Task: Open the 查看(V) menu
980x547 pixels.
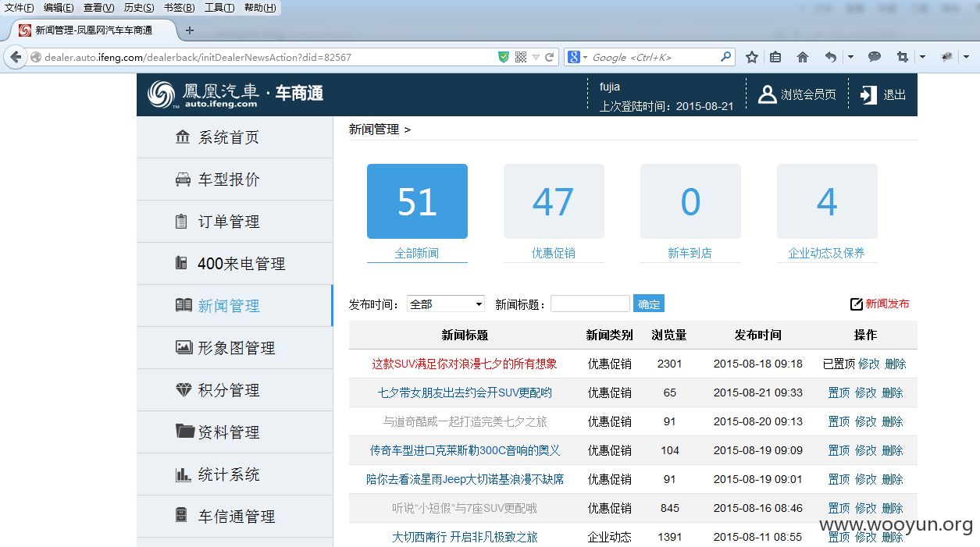Action: point(98,8)
